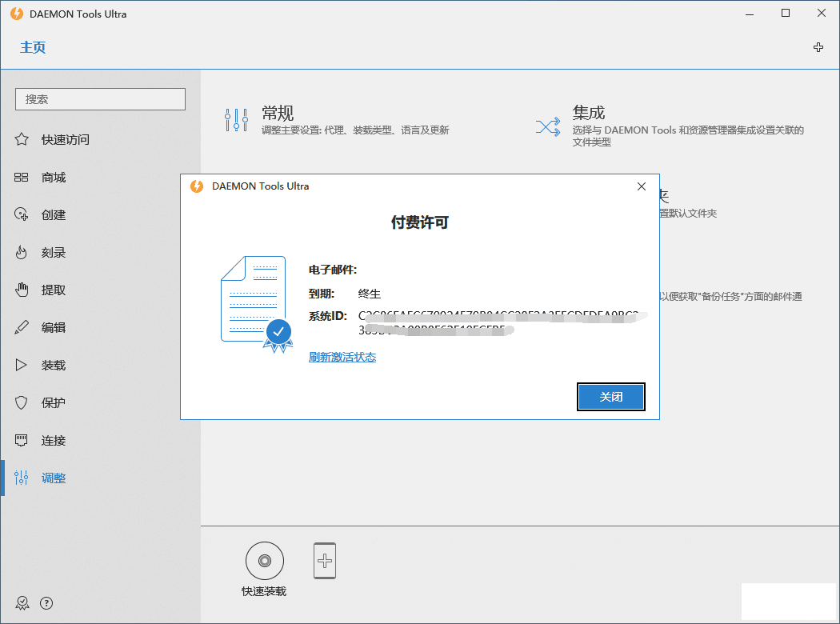Open the 装载 mount section

pos(54,366)
